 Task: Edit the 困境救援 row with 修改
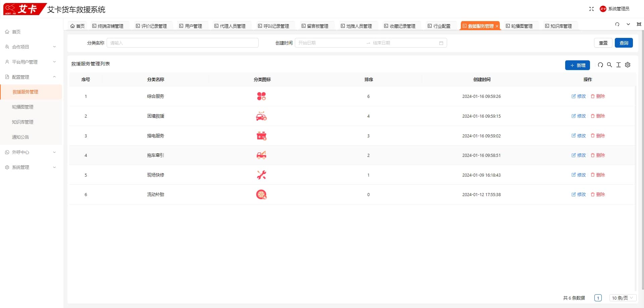579,116
